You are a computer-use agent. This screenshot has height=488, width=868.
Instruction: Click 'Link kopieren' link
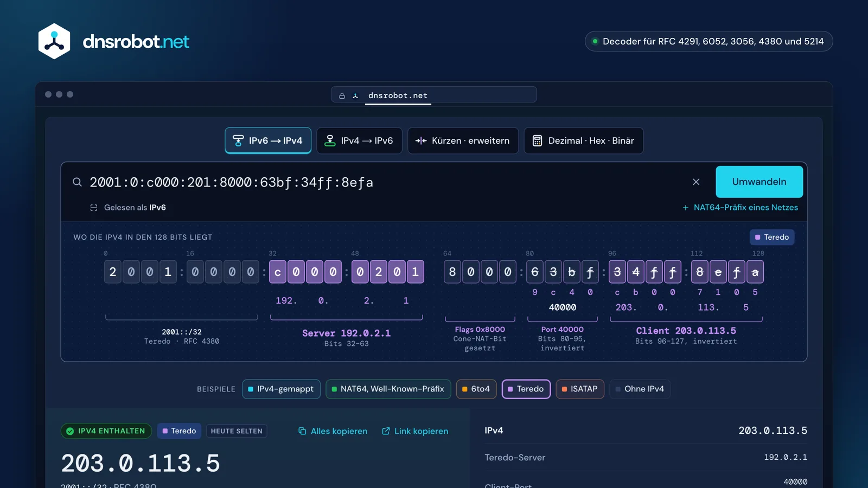click(x=415, y=431)
